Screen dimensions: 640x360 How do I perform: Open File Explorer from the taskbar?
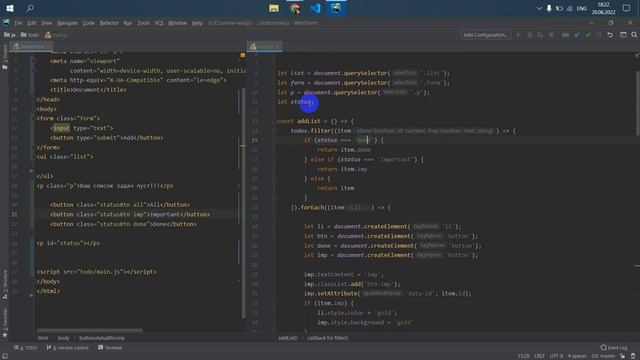tap(273, 8)
